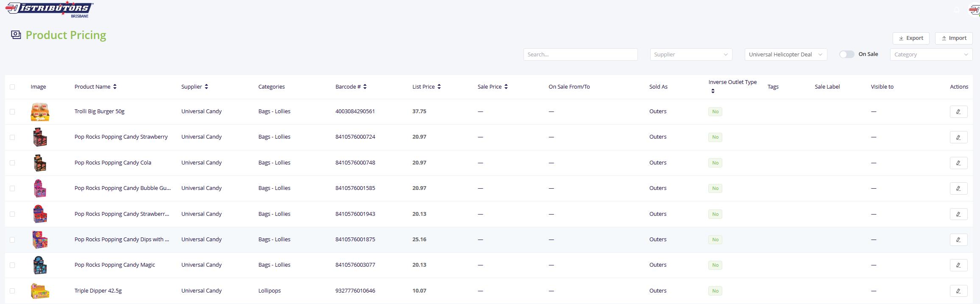980x304 pixels.
Task: Sort by List Price column
Action: point(439,87)
